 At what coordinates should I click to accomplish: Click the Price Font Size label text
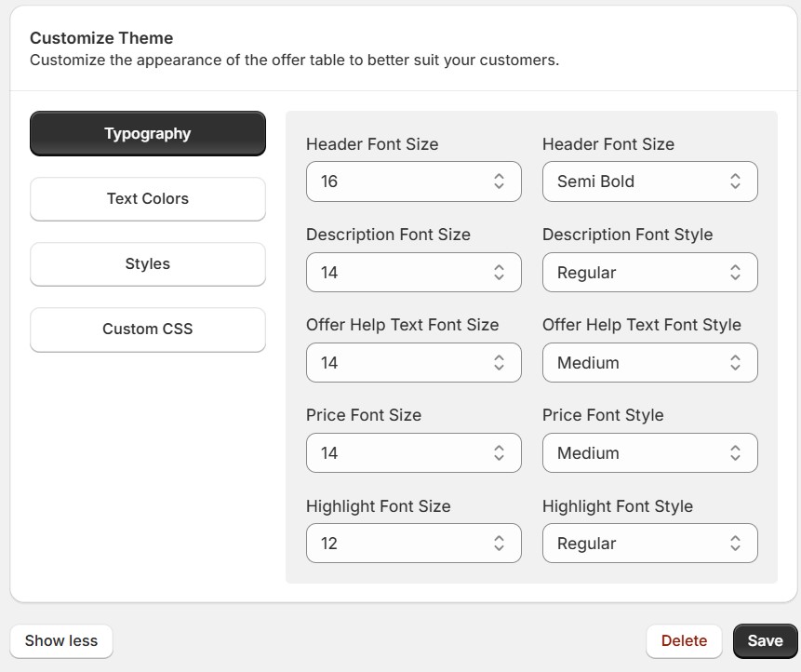[364, 415]
